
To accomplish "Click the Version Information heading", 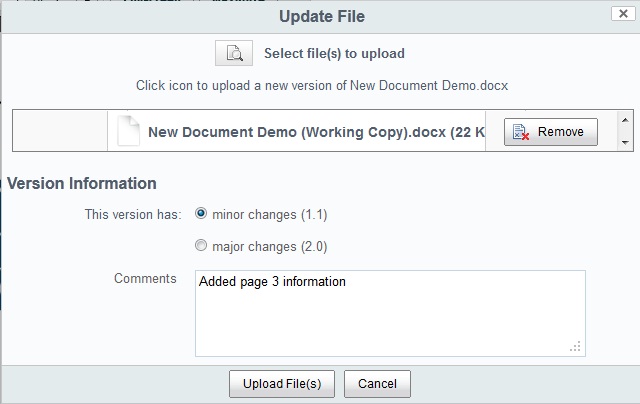I will pos(82,184).
